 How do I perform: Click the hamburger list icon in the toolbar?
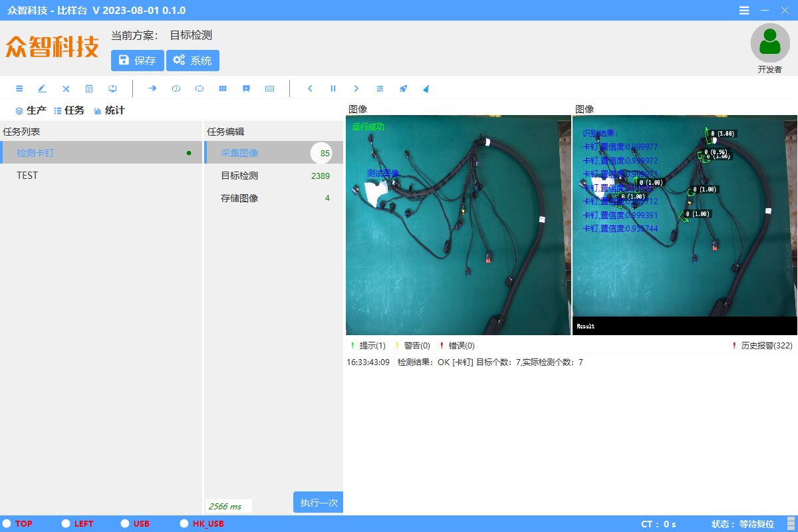(x=19, y=88)
